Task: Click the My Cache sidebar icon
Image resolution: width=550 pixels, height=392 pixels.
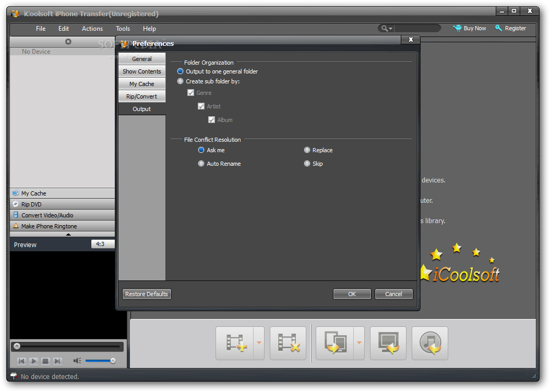Action: coord(16,193)
